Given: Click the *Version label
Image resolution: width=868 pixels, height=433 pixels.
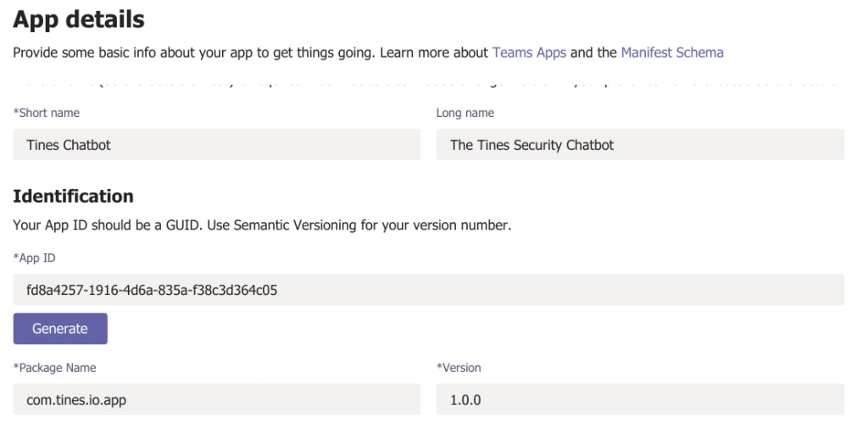Looking at the screenshot, I should [459, 368].
